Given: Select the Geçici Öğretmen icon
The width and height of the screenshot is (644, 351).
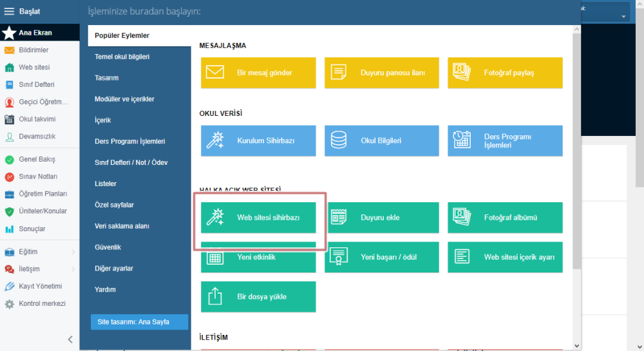Looking at the screenshot, I should [9, 102].
